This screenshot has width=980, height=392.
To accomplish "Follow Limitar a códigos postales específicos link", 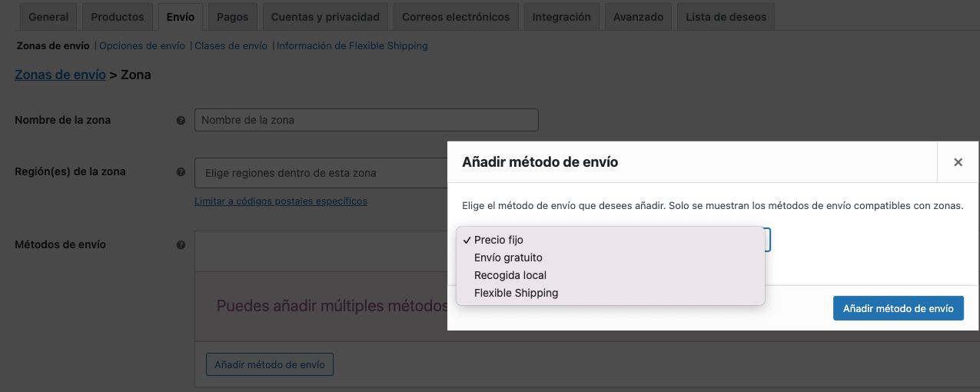I will tap(281, 201).
